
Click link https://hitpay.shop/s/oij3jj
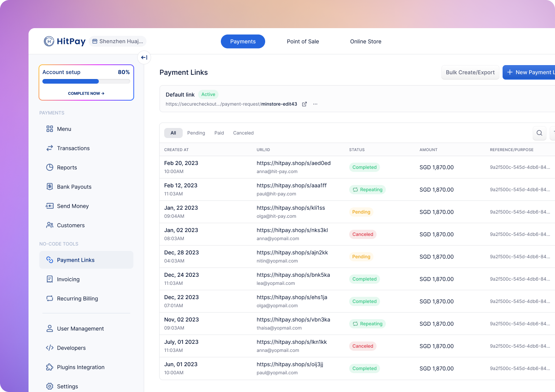click(x=290, y=364)
